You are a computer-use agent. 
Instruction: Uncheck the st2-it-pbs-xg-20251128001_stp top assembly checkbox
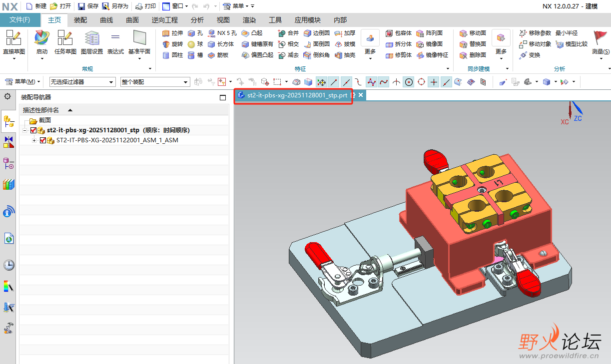pyautogui.click(x=33, y=130)
